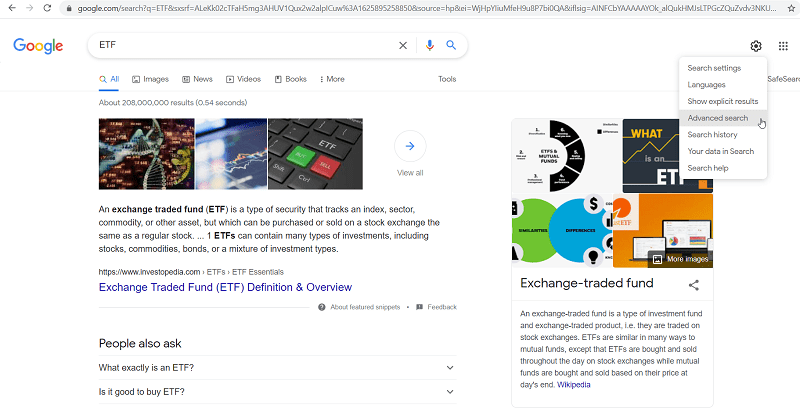The width and height of the screenshot is (800, 408).
Task: Click the More images button
Action: click(681, 259)
